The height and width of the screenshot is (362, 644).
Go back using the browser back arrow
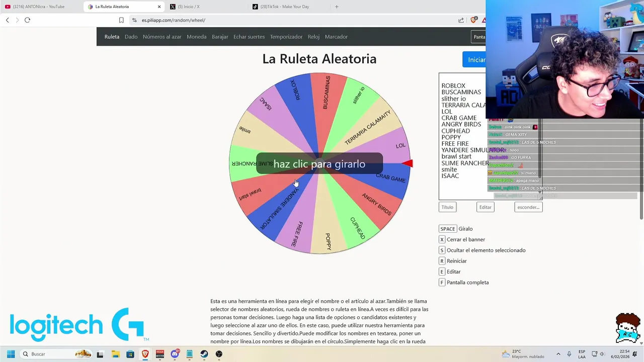coord(8,20)
